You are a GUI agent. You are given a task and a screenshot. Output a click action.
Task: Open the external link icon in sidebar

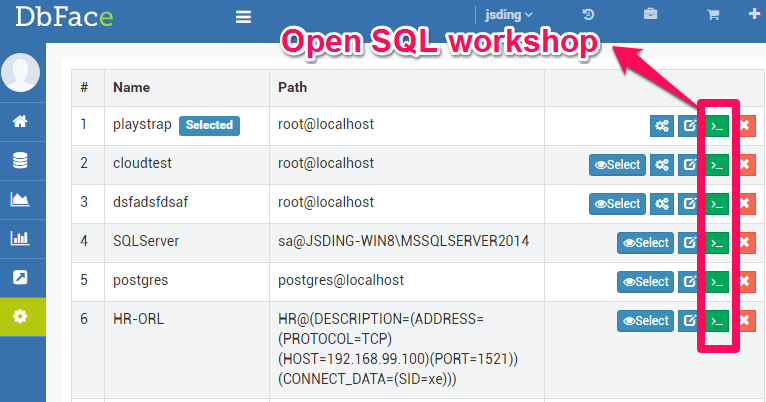click(x=20, y=277)
